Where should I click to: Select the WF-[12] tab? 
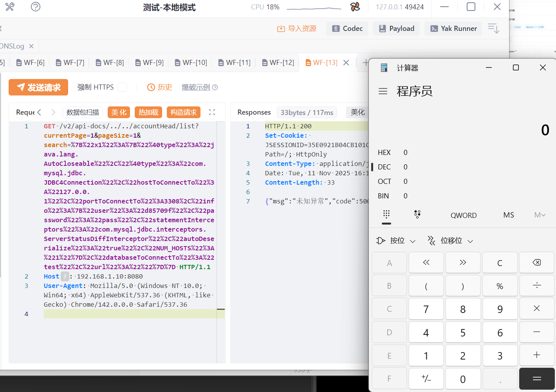click(278, 63)
